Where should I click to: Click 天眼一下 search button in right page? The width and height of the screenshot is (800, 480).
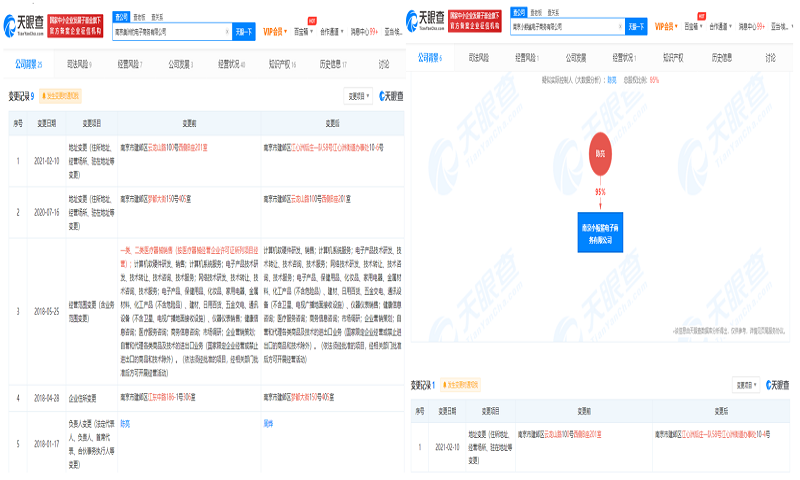tap(636, 27)
